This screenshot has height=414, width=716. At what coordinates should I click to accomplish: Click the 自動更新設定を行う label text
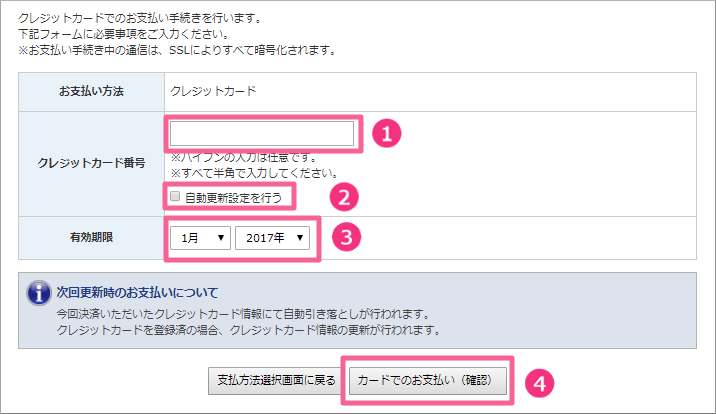(x=233, y=198)
